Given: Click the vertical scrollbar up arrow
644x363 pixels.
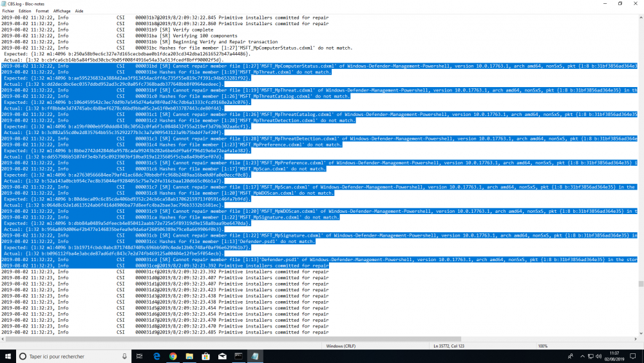Looking at the screenshot, I should [x=641, y=17].
